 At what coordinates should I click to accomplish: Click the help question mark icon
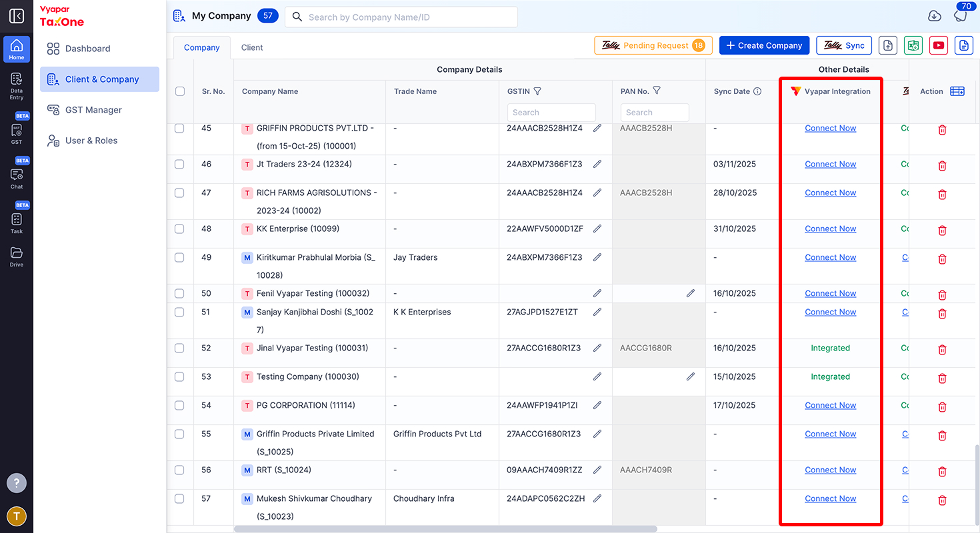pyautogui.click(x=17, y=483)
